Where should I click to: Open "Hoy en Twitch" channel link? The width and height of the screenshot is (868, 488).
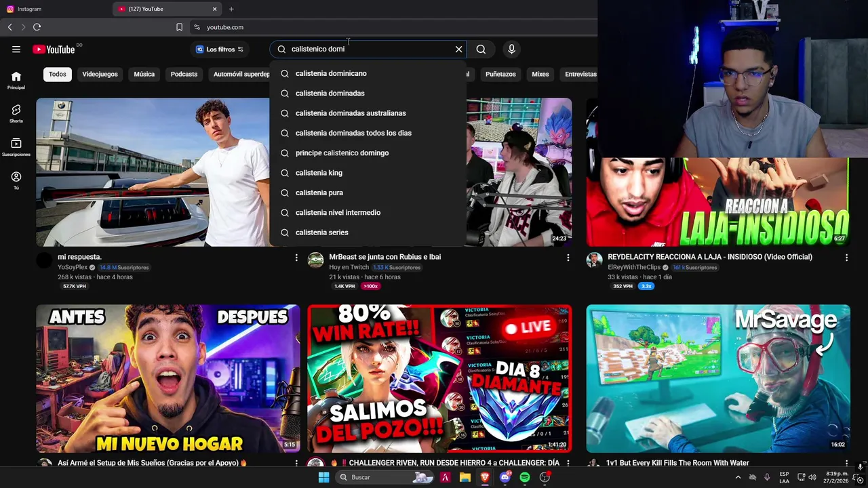pos(348,267)
